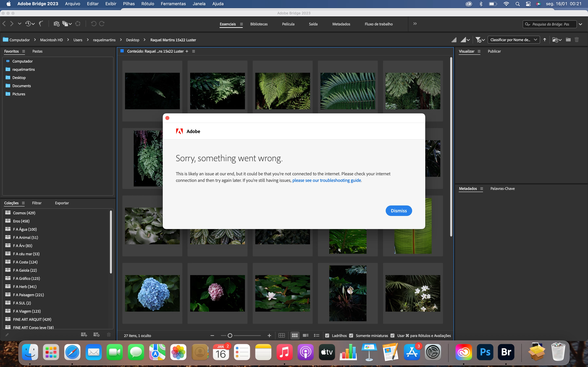Click the create new folder icon
The image size is (588, 367).
click(568, 40)
